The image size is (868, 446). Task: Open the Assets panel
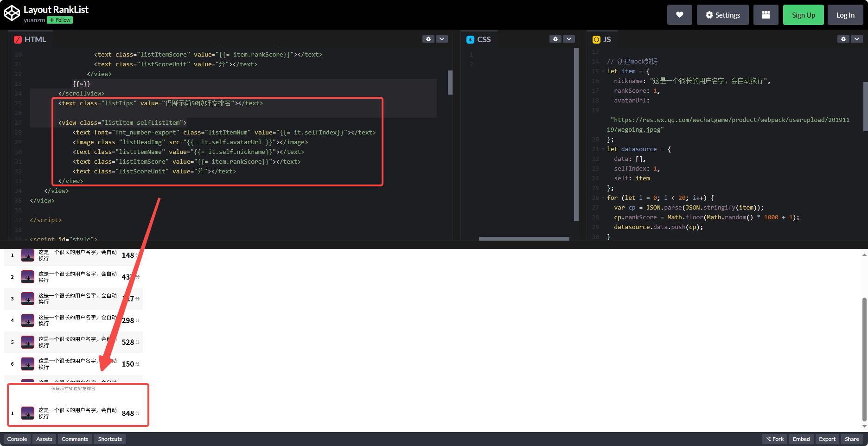tap(44, 439)
